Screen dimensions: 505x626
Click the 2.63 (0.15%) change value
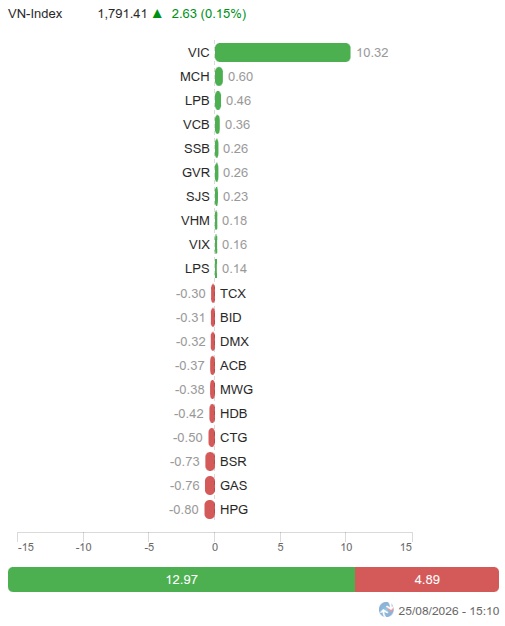pyautogui.click(x=209, y=14)
